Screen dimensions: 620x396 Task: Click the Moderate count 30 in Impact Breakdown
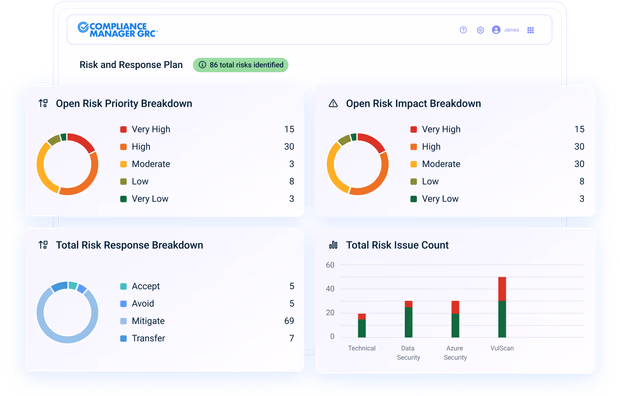[x=579, y=164]
